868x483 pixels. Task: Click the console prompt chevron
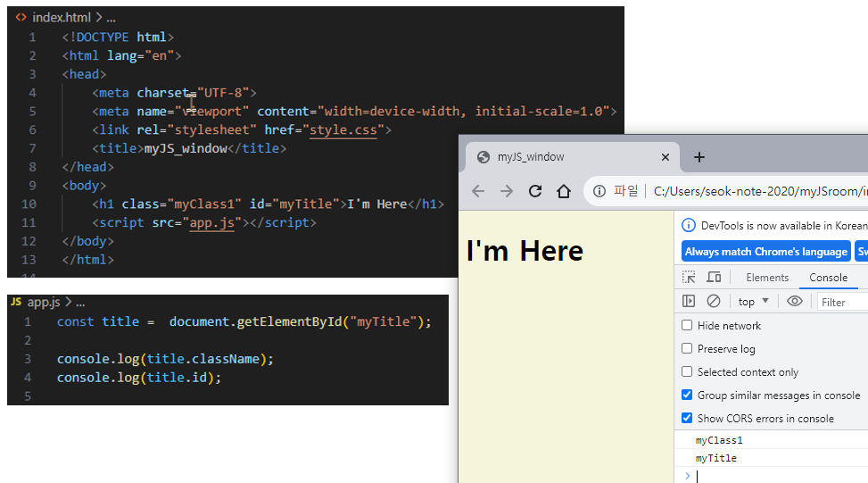coord(688,476)
